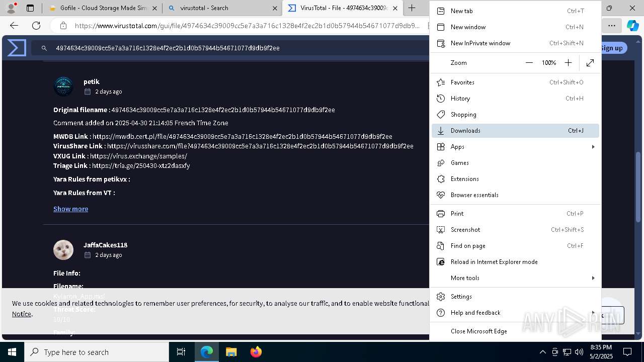The width and height of the screenshot is (644, 362).
Task: Open File Explorer from taskbar
Action: [x=231, y=352]
